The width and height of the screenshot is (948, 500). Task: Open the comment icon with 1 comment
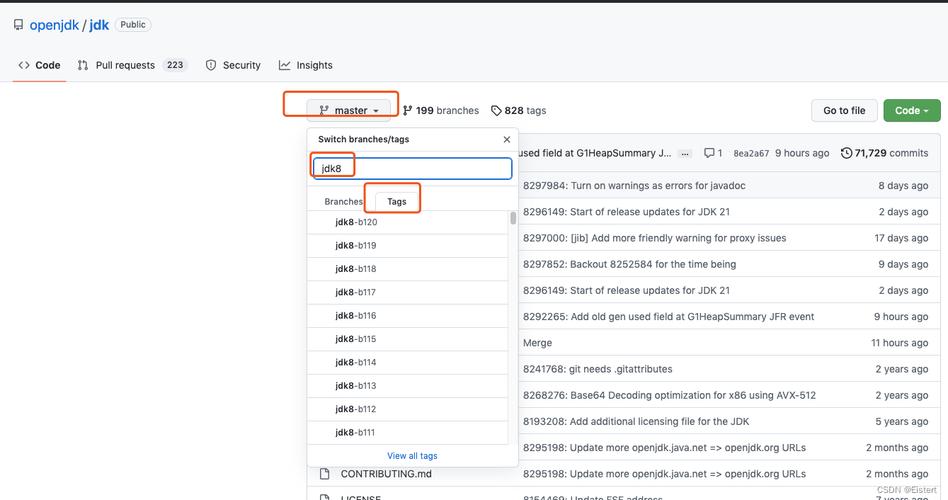click(713, 154)
